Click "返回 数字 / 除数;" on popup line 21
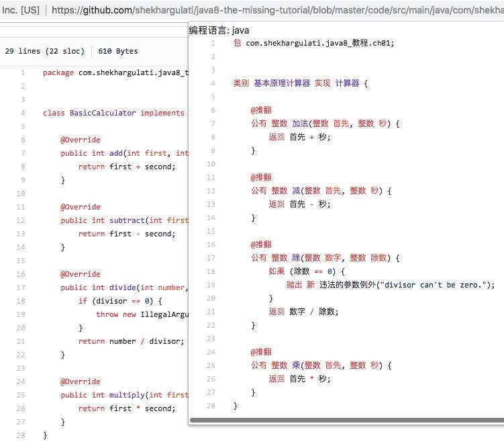Viewport: 504px width, 442px height. (x=303, y=312)
